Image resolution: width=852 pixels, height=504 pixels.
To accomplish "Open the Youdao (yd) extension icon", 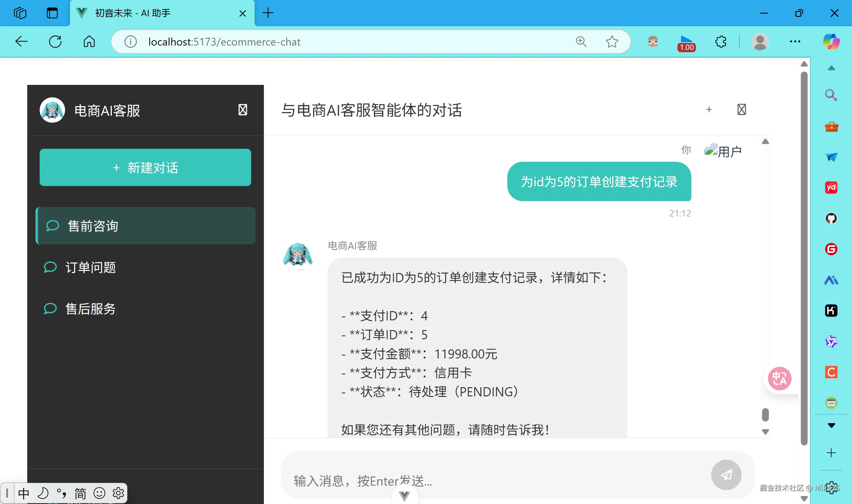I will [x=831, y=187].
